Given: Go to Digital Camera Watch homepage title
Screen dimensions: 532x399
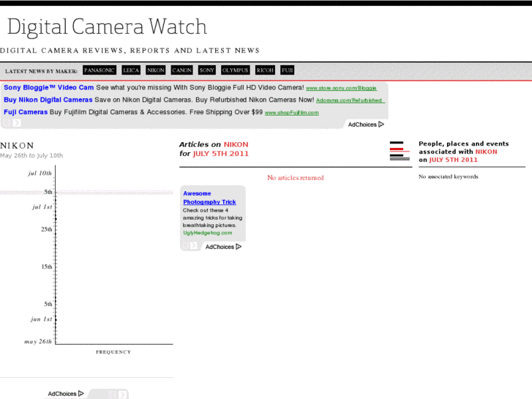Looking at the screenshot, I should (x=107, y=27).
